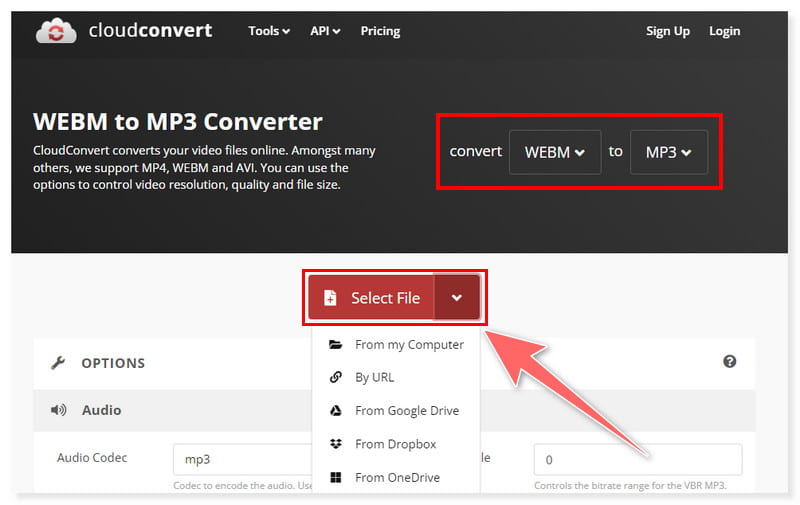Choose From Dropbox option
Viewport: 800px width, 505px height.
click(x=396, y=444)
